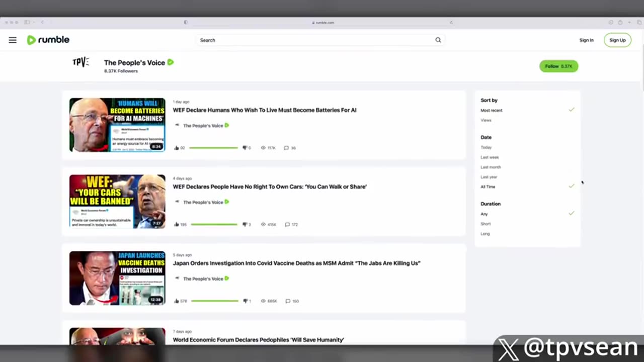Click browser sidebar toggle icon

(x=27, y=22)
